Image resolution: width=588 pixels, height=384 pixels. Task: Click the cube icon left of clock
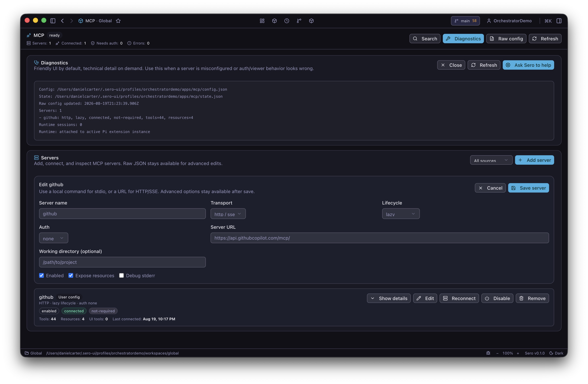click(x=274, y=21)
